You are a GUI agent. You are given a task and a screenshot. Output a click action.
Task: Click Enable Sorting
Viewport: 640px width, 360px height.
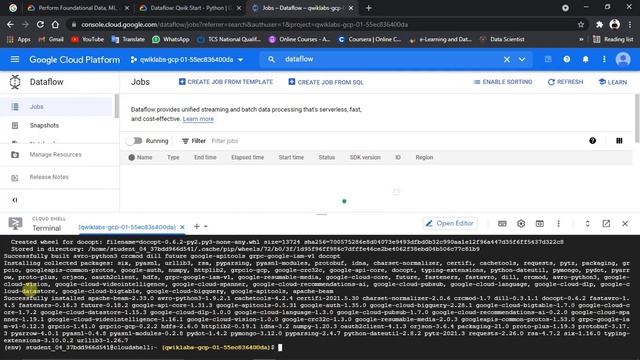[502, 82]
